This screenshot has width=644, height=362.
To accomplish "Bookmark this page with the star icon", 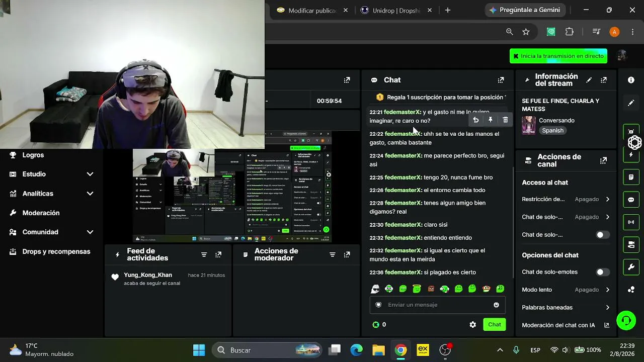I will (x=526, y=32).
